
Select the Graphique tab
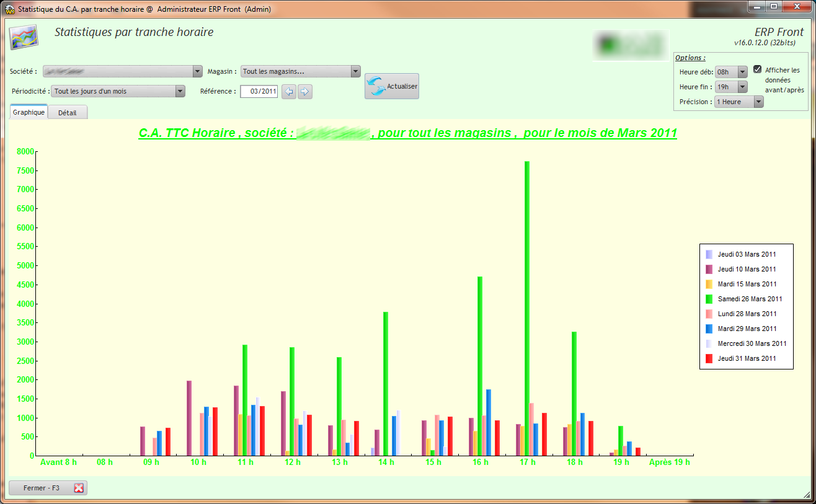point(29,112)
